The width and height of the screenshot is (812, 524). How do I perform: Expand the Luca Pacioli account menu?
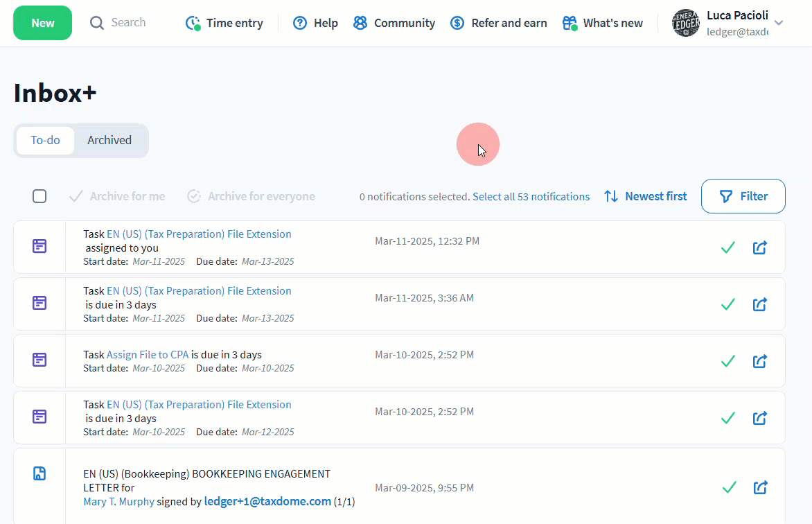point(778,24)
